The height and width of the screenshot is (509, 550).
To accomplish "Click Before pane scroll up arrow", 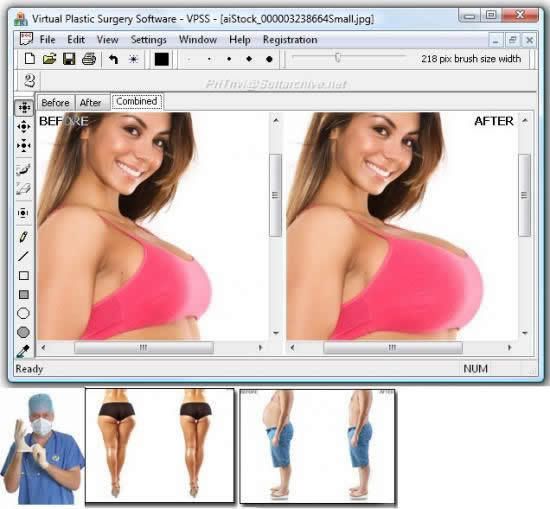I will 276,121.
